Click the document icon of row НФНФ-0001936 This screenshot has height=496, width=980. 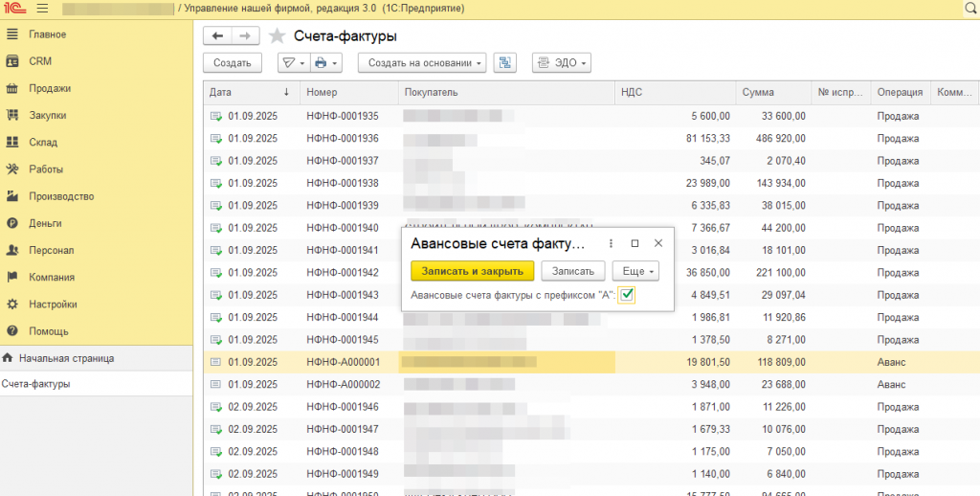(216, 138)
